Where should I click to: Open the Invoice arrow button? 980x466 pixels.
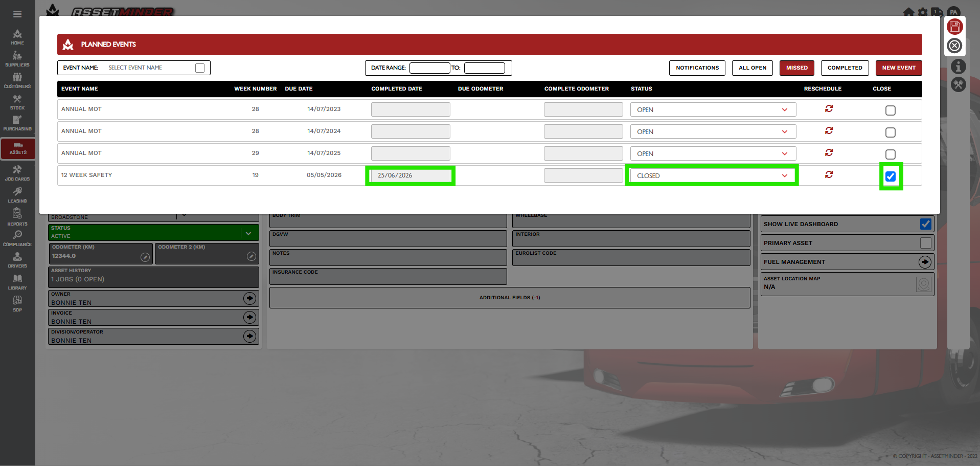pos(249,317)
